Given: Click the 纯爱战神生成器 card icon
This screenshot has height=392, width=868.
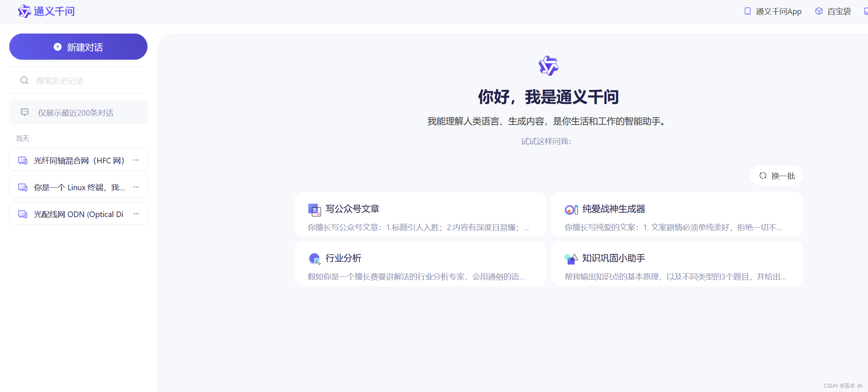Looking at the screenshot, I should tap(571, 210).
